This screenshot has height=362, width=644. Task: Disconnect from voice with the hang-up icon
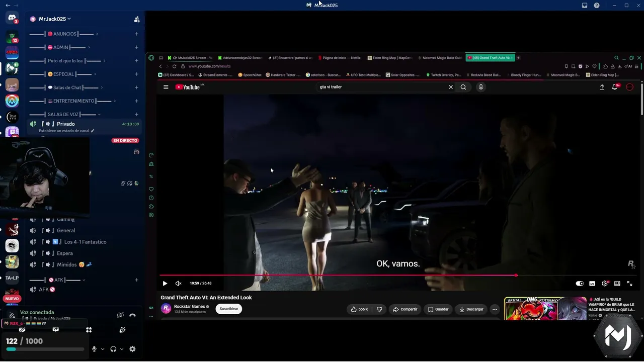[132, 315]
